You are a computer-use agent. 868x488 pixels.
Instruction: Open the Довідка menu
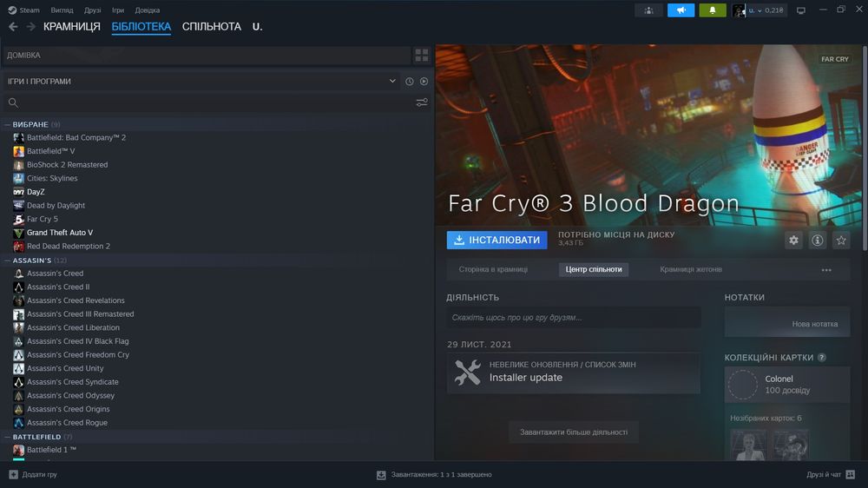coord(148,10)
